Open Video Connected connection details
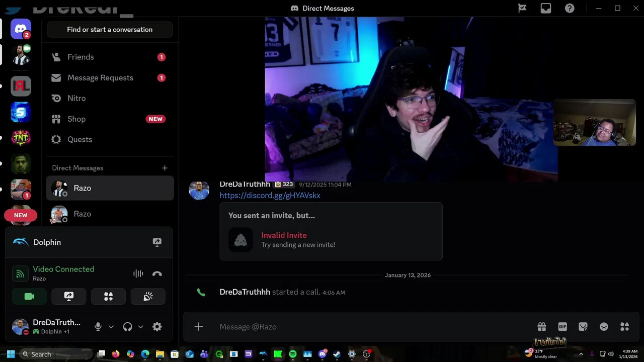The height and width of the screenshot is (362, 644). [x=63, y=269]
